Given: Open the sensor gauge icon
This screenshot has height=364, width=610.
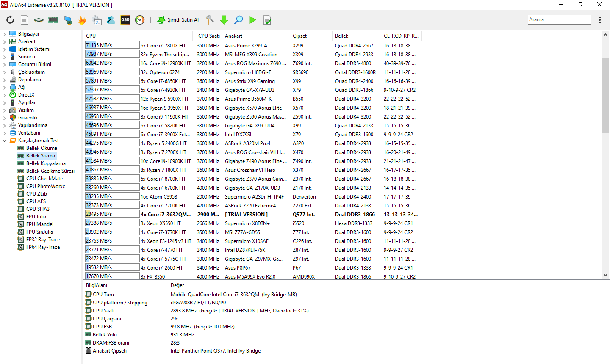Looking at the screenshot, I should [140, 20].
